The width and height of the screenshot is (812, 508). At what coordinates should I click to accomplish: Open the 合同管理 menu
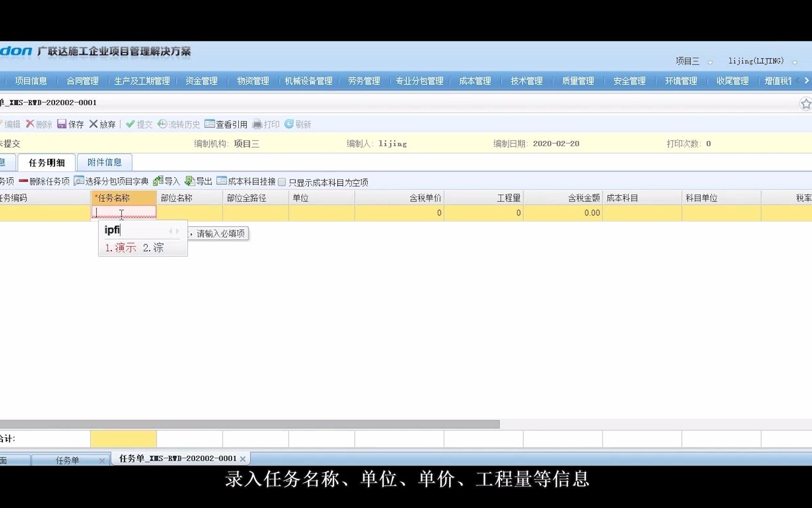point(83,81)
